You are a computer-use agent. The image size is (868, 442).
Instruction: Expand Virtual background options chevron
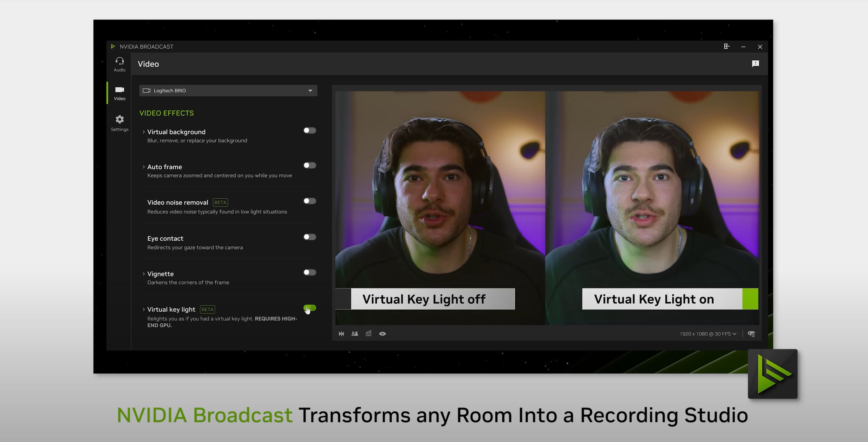point(144,132)
